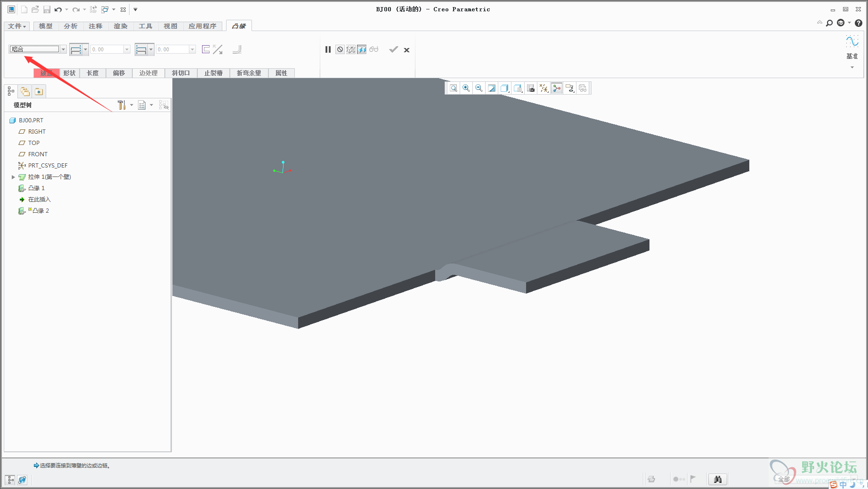Open the 属性 panel tab
Viewport: 868px width, 489px height.
point(281,73)
